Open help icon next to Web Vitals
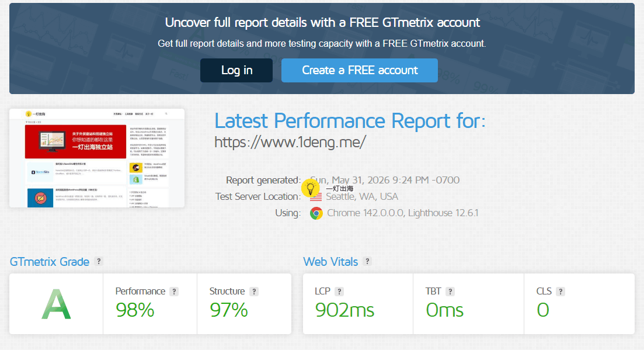The image size is (644, 350). (x=367, y=261)
